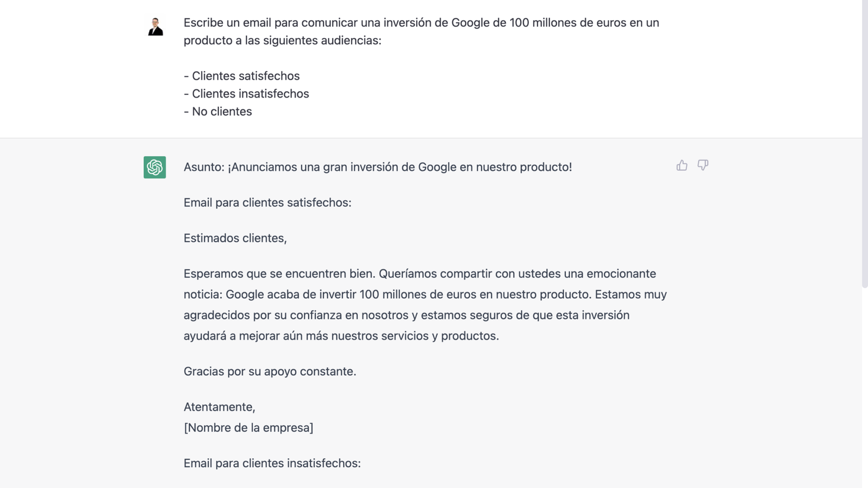Click the user profile picture

[156, 27]
